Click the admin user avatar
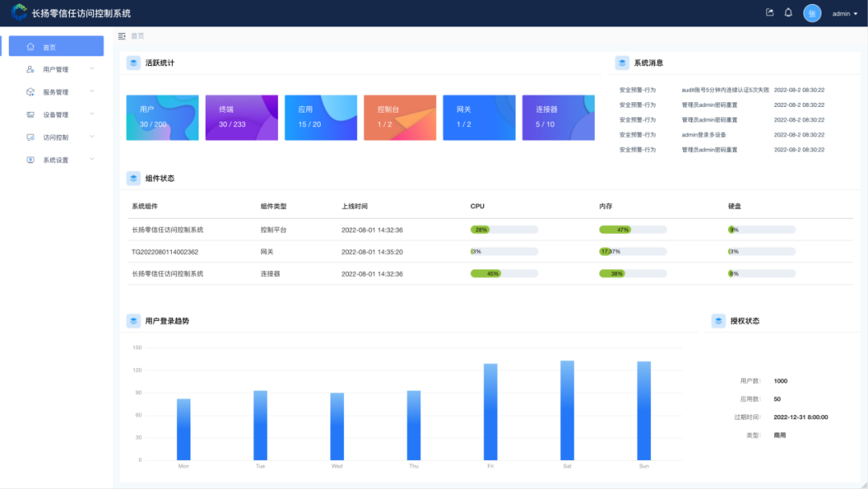Viewport: 868px width, 489px height. pyautogui.click(x=812, y=14)
